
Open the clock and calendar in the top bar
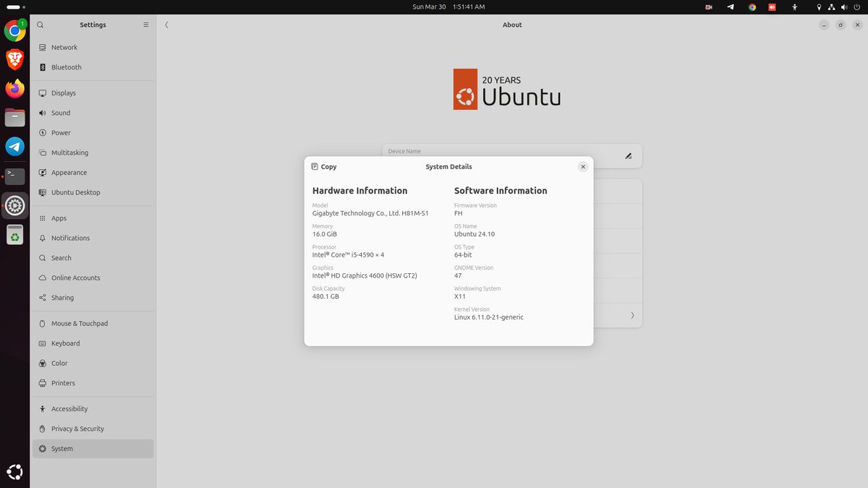pyautogui.click(x=448, y=7)
